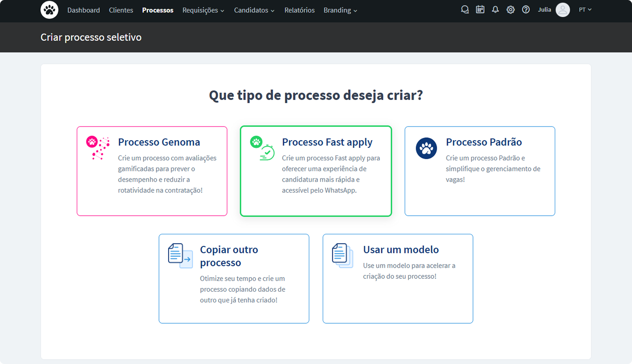Open the calendar icon in the navbar
The width and height of the screenshot is (632, 364).
coord(480,9)
